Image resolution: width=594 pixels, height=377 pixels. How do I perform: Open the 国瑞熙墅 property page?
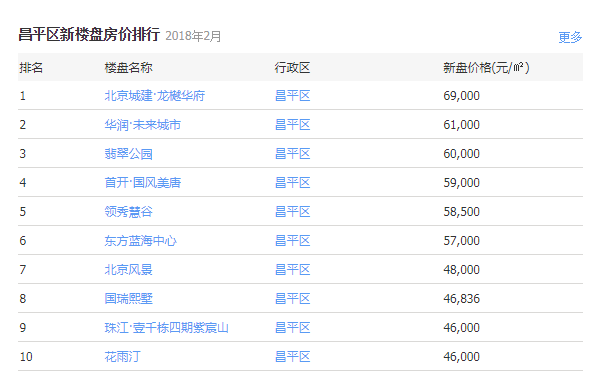[128, 299]
